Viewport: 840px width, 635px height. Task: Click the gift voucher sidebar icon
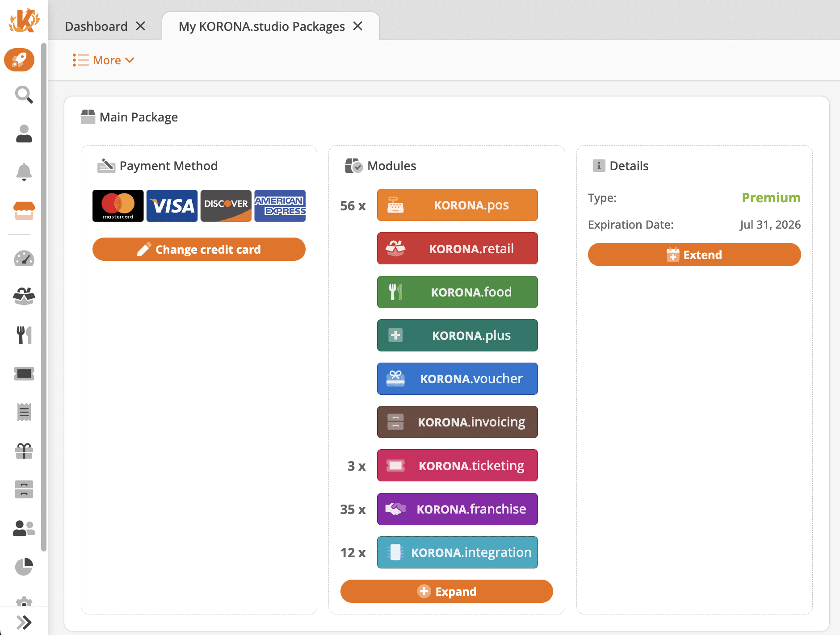(x=24, y=451)
